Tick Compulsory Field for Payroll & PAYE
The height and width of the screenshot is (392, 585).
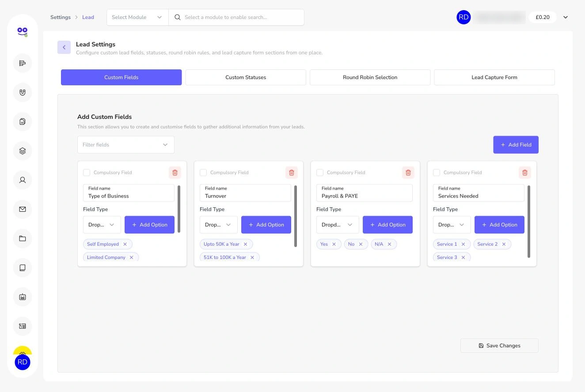click(x=320, y=172)
